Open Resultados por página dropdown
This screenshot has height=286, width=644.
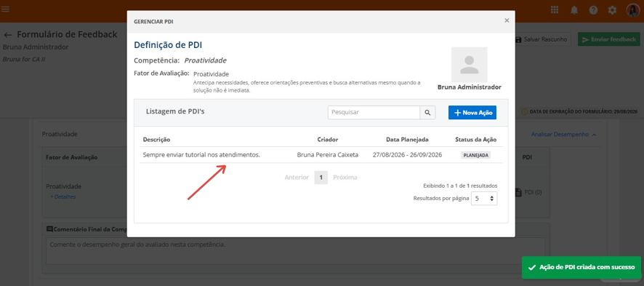click(484, 199)
